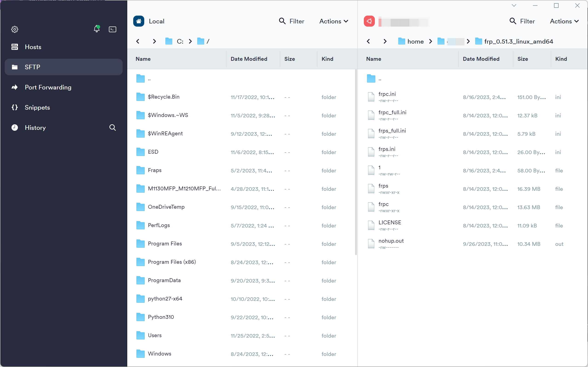Sort remote files by Date Modified
Screen dimensions: 588x367
(x=481, y=59)
